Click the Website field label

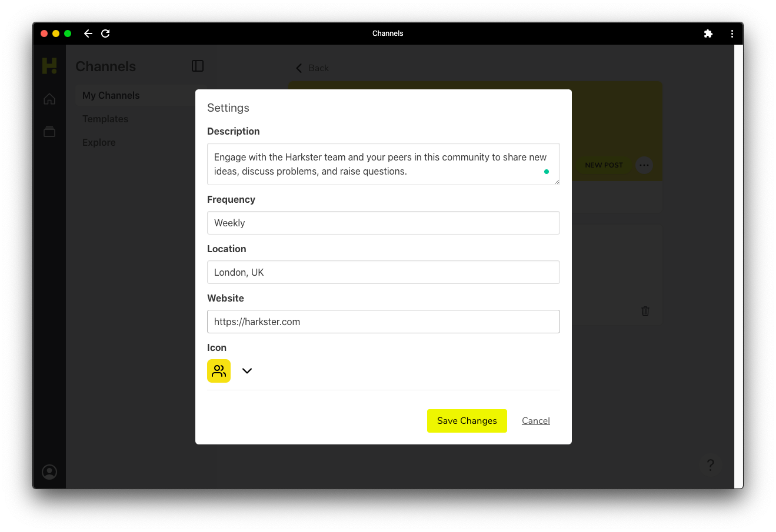coord(225,298)
